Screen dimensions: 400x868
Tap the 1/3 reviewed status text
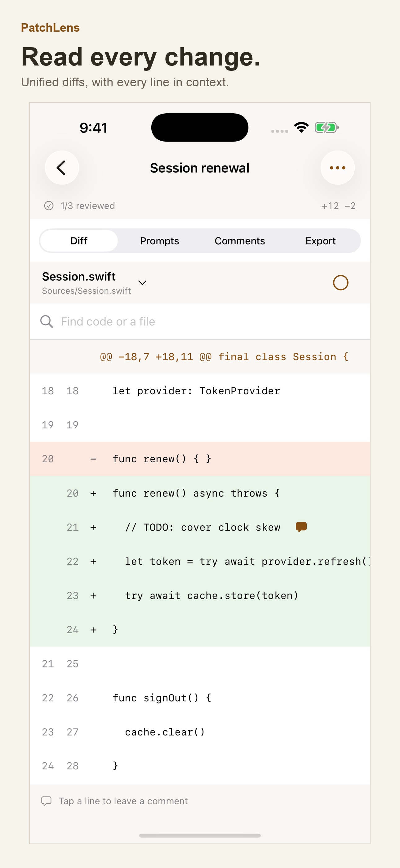click(87, 206)
